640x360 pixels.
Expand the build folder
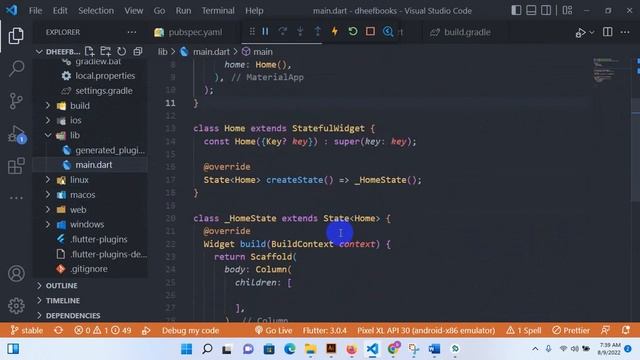point(48,105)
